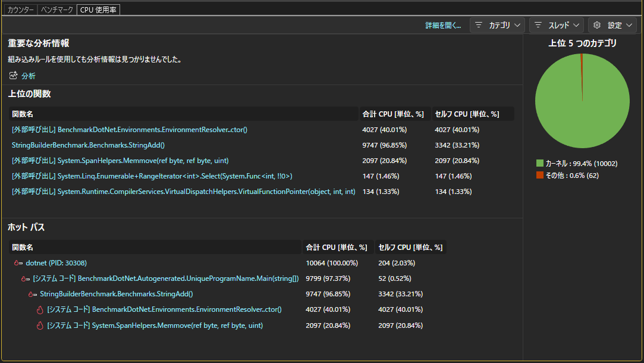Click the analysis sparkle icon beside 分析

pyautogui.click(x=13, y=75)
